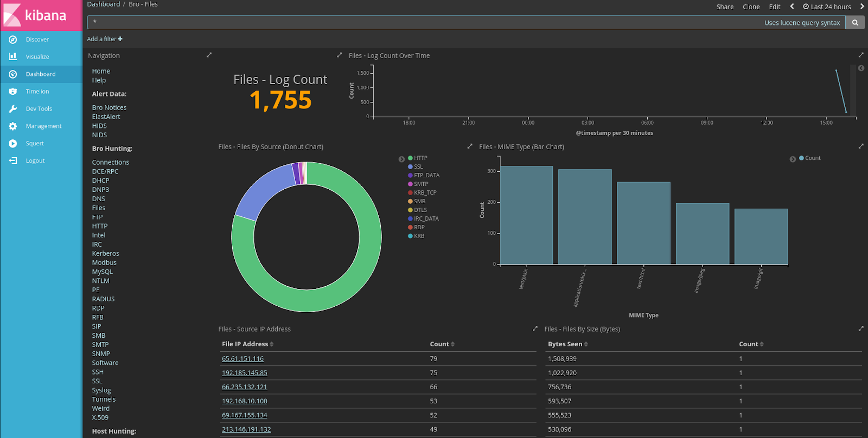
Task: Open the Share menu
Action: [x=725, y=7]
